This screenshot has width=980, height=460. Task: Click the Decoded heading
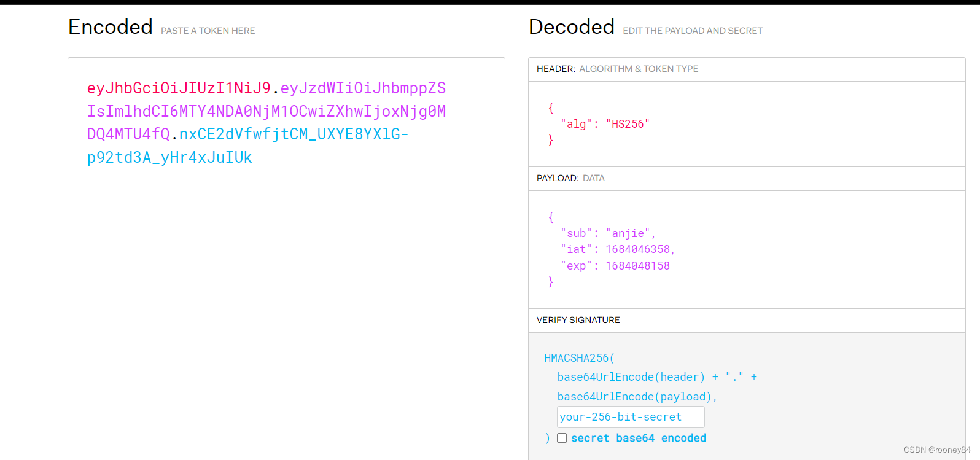coord(572,27)
